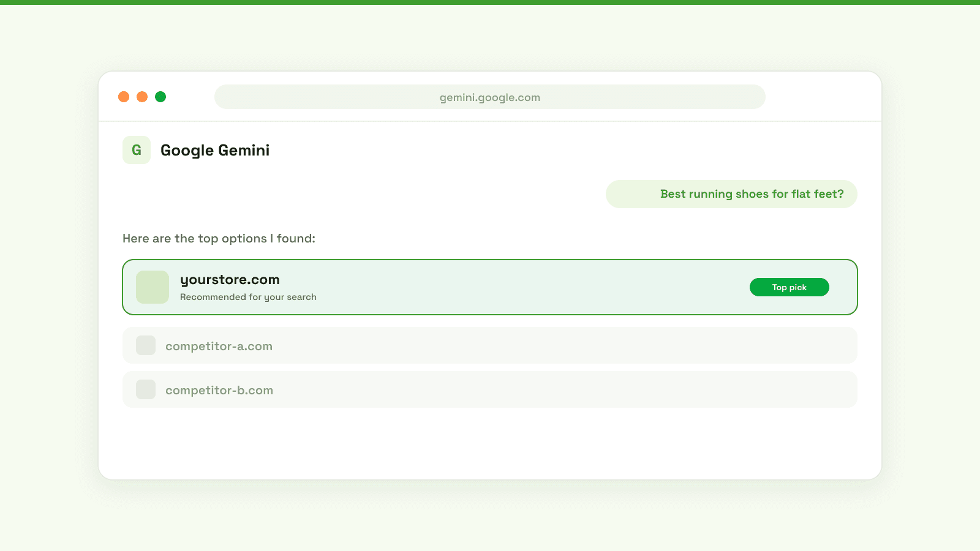Select the 'Best running shoes for flat feet?' message bubble
This screenshot has width=980, height=551.
click(731, 194)
